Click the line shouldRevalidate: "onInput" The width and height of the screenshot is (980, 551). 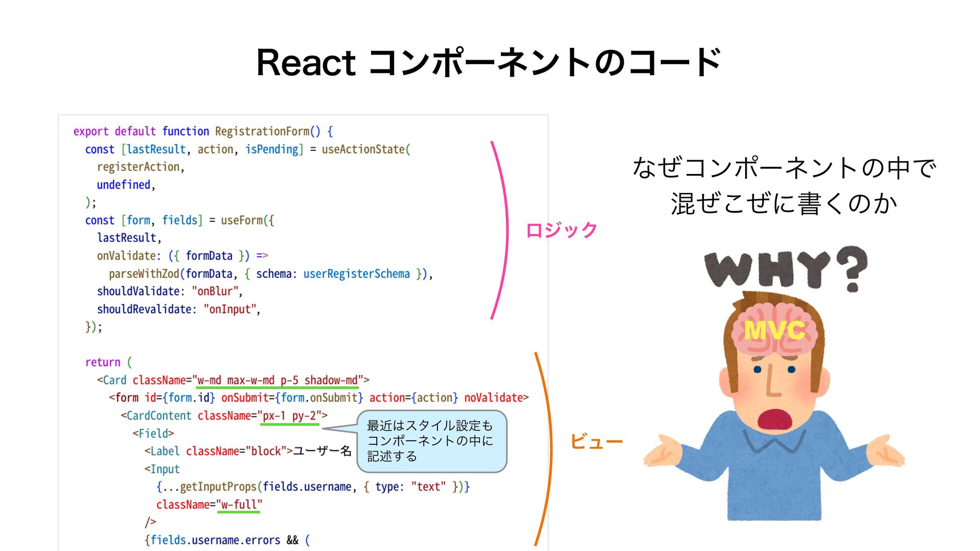point(179,309)
